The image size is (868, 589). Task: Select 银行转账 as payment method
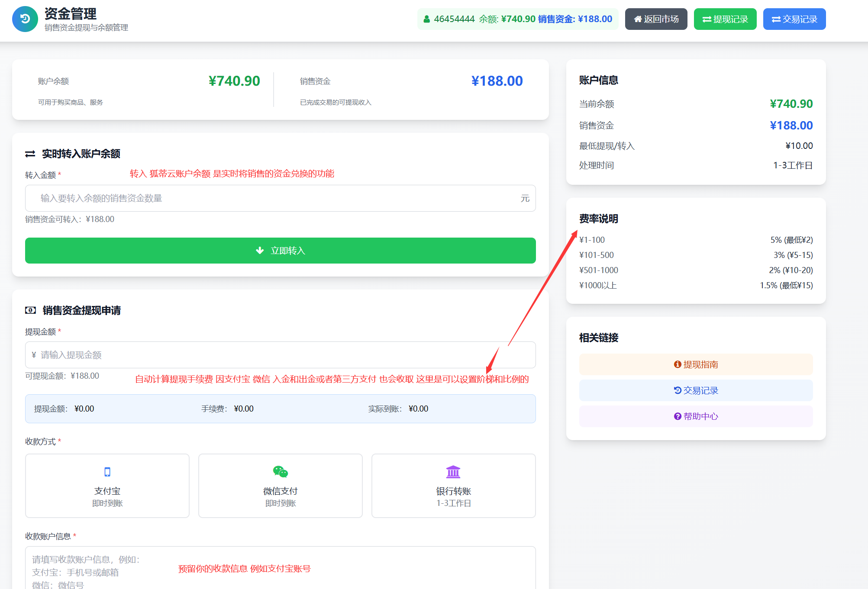click(454, 486)
